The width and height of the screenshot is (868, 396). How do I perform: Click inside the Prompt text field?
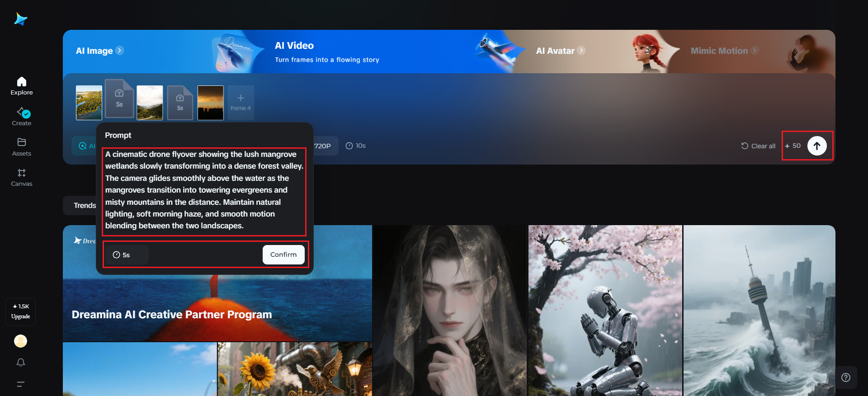(204, 190)
